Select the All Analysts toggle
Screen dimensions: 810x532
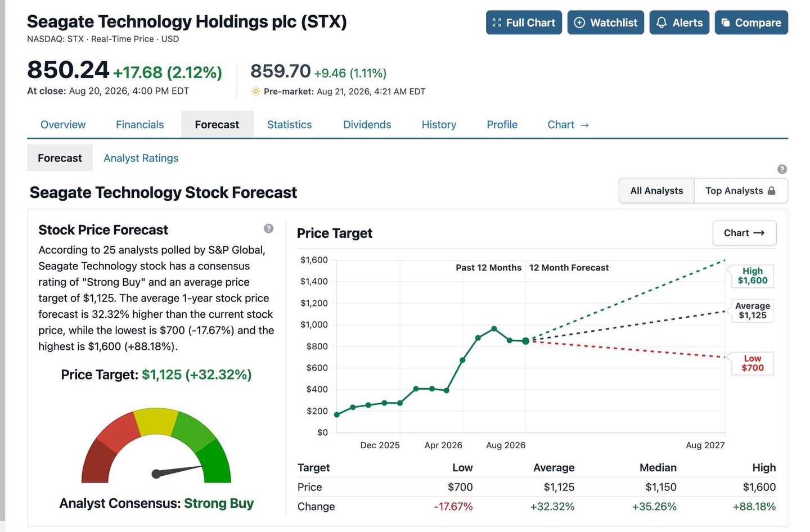(656, 191)
